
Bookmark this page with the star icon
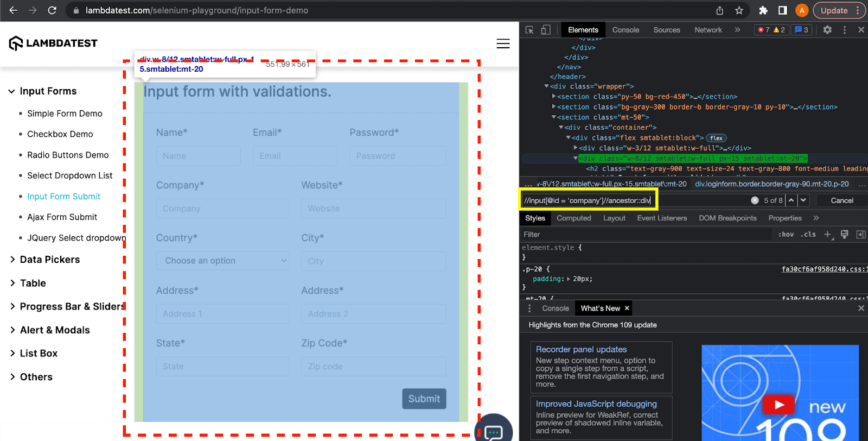coord(739,10)
